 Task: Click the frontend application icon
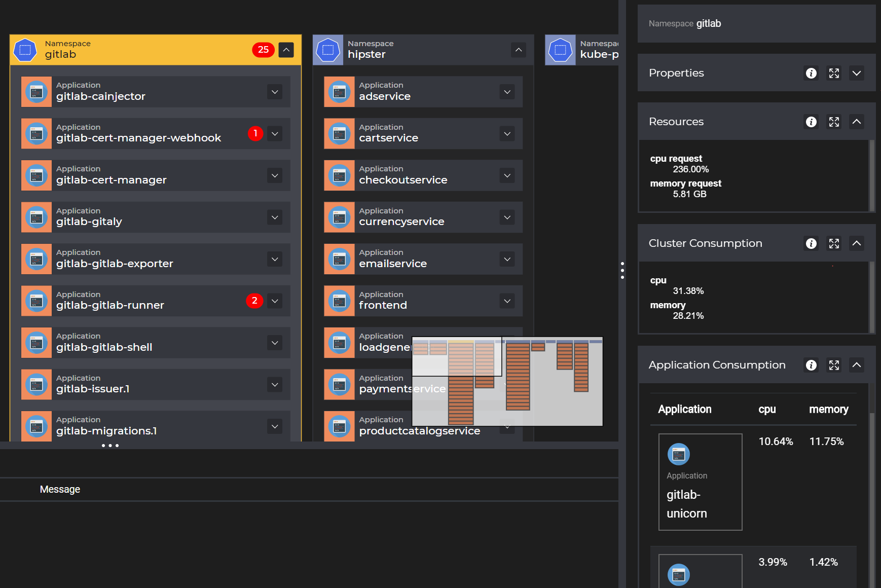point(339,301)
